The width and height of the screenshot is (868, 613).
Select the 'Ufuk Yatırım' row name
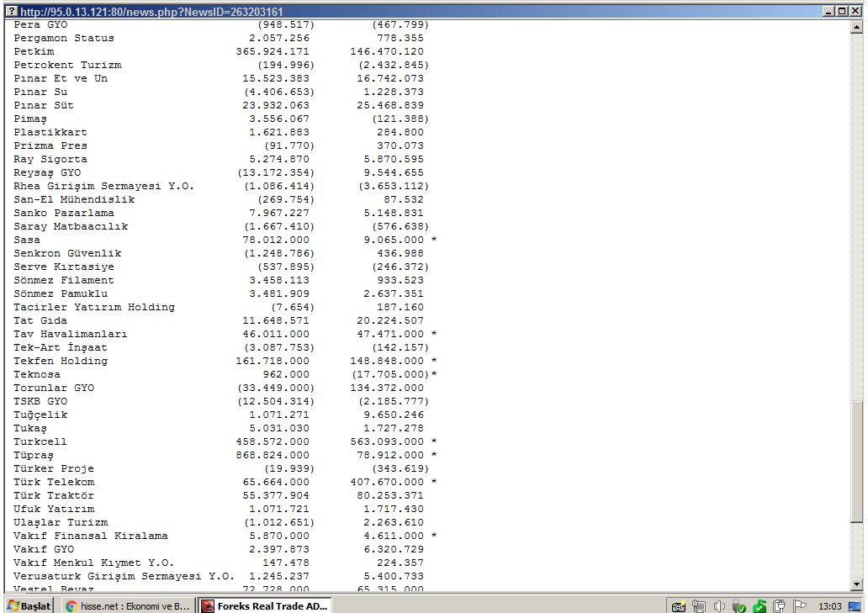(54, 509)
